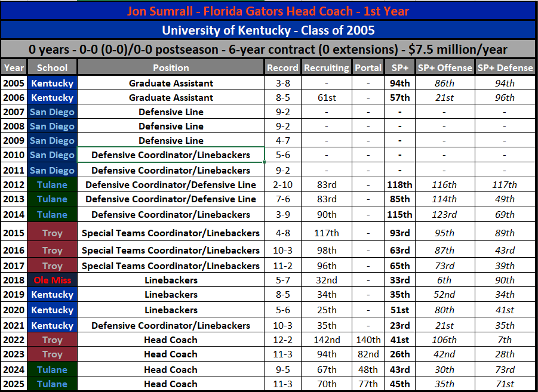Click the University of Kentucky class row
The width and height of the screenshot is (538, 392).
pyautogui.click(x=268, y=30)
